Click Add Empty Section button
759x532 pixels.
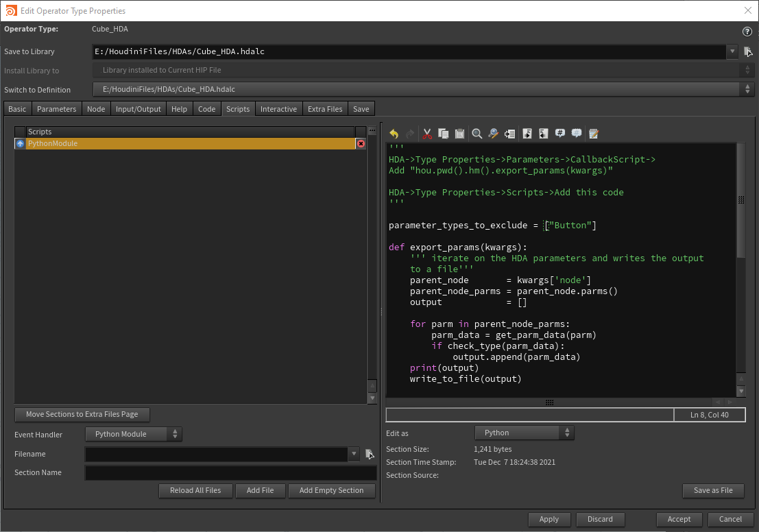332,490
